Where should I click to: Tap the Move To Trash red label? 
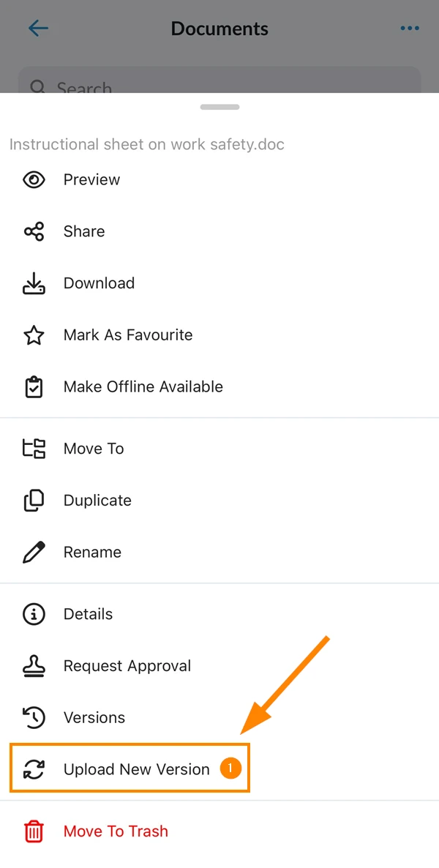116,831
